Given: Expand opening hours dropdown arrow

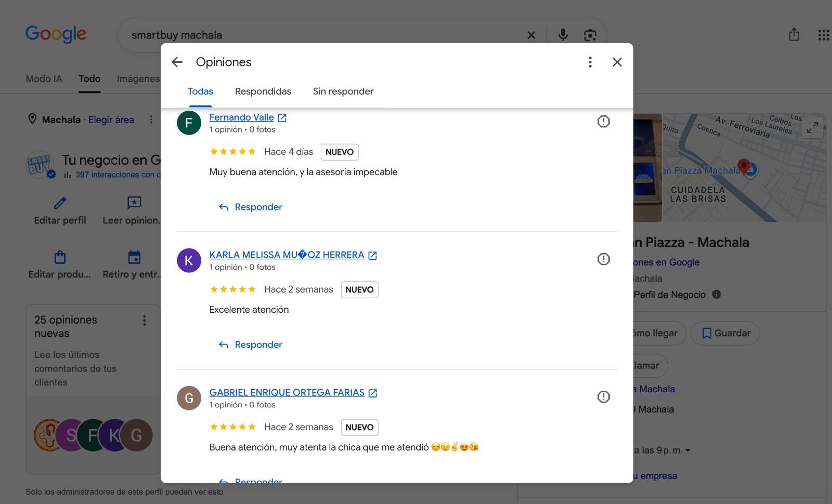Looking at the screenshot, I should (x=688, y=450).
